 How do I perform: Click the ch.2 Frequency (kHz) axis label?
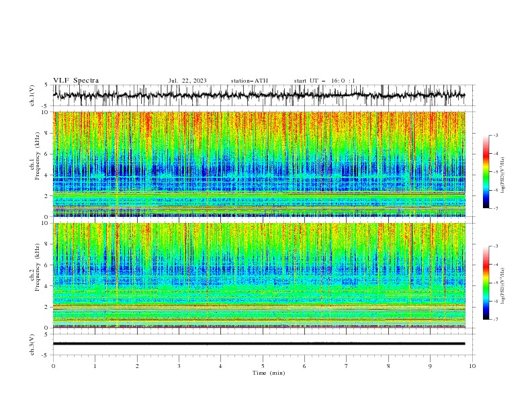(x=34, y=267)
